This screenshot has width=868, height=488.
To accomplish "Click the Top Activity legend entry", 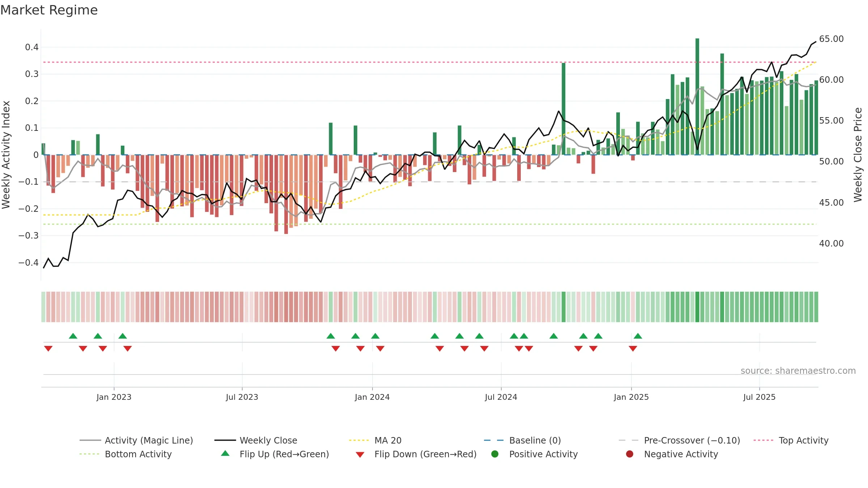I will point(791,440).
